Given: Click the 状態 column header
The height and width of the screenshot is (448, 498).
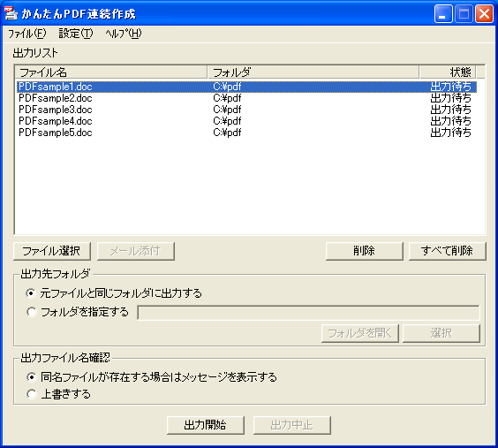Looking at the screenshot, I should (448, 72).
